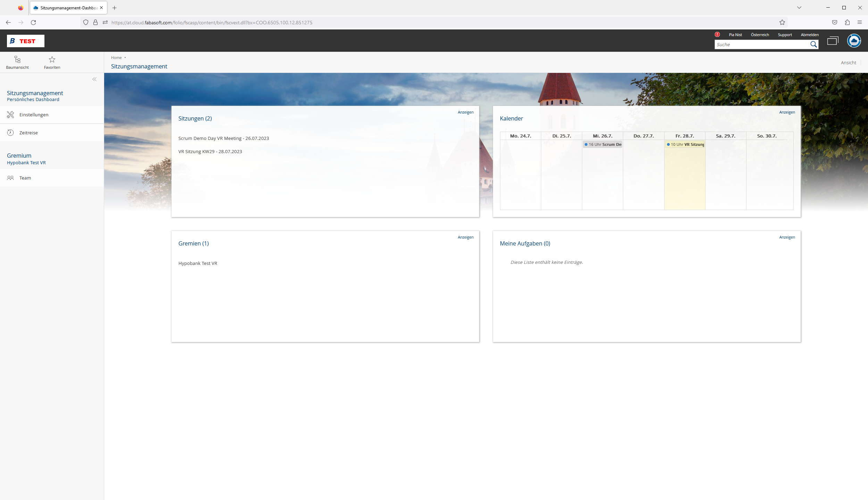The width and height of the screenshot is (868, 500).
Task: Collapse the sidebar with the double-chevron
Action: pos(94,79)
